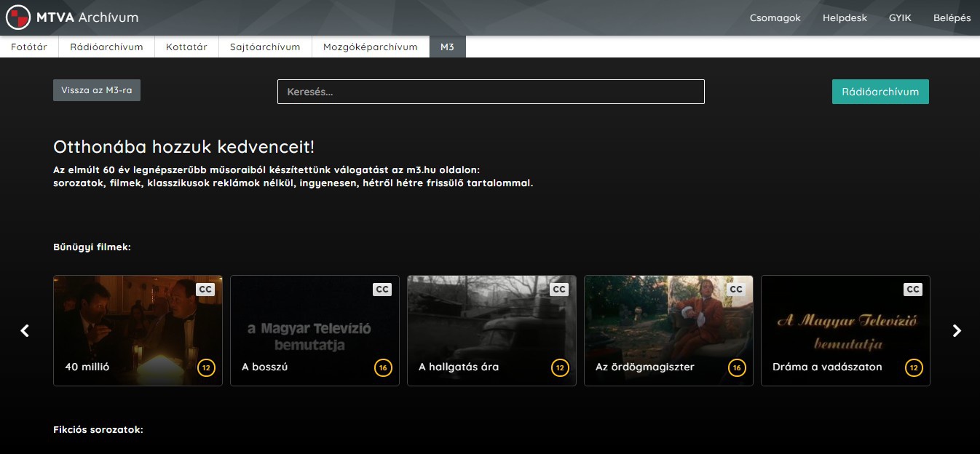Image resolution: width=980 pixels, height=454 pixels.
Task: Click the age rating 12 icon on A hallgatás ára
Action: pyautogui.click(x=560, y=368)
